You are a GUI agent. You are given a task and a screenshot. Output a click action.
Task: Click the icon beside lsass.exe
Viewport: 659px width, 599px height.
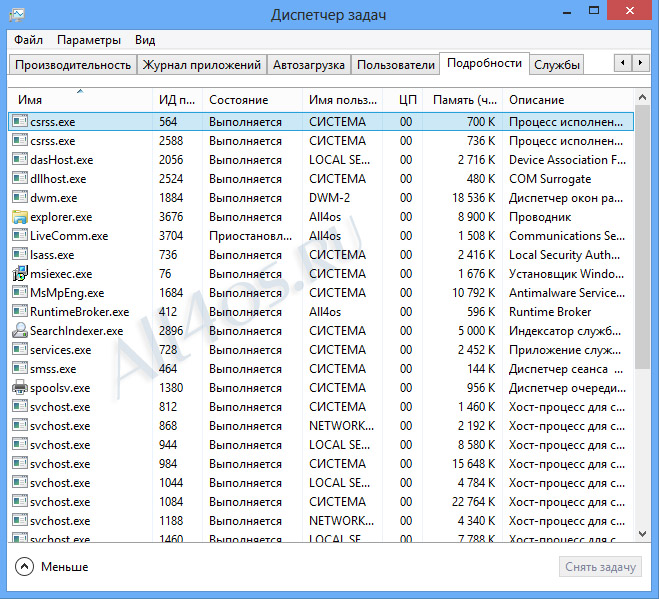click(20, 254)
